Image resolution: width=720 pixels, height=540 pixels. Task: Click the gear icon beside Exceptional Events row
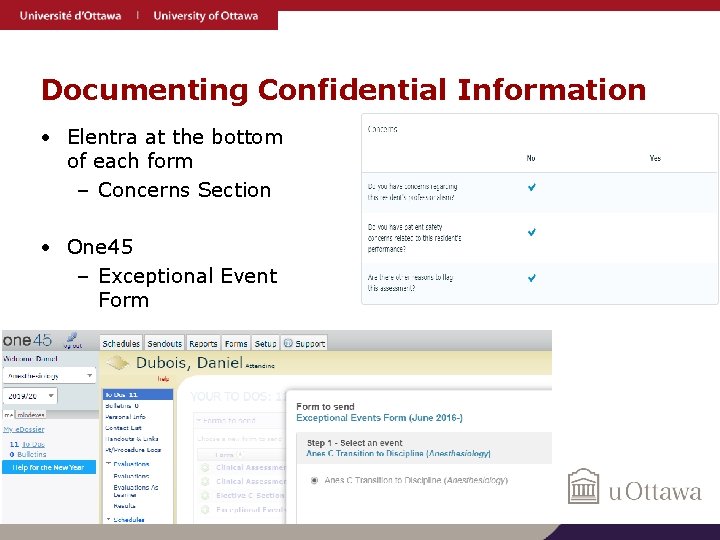(205, 510)
